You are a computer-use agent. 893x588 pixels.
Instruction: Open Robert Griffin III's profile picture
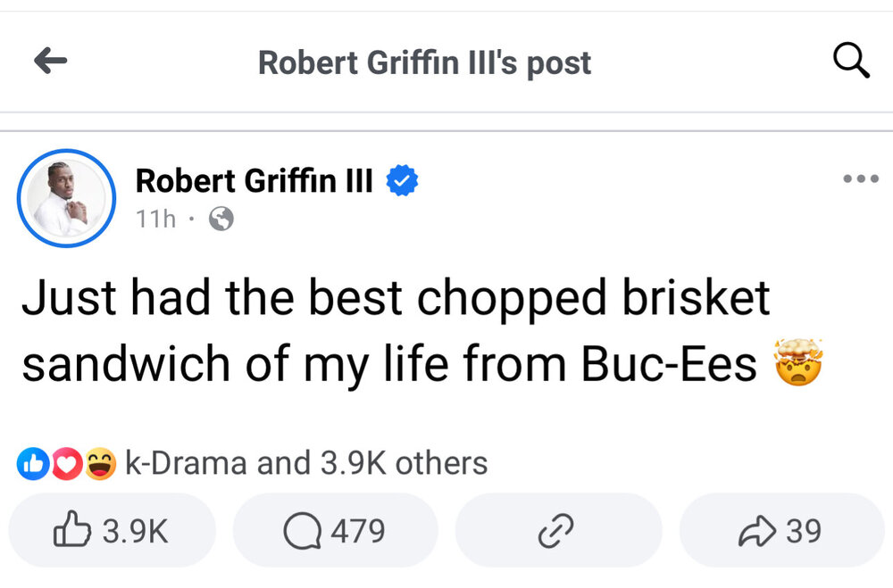coord(67,197)
